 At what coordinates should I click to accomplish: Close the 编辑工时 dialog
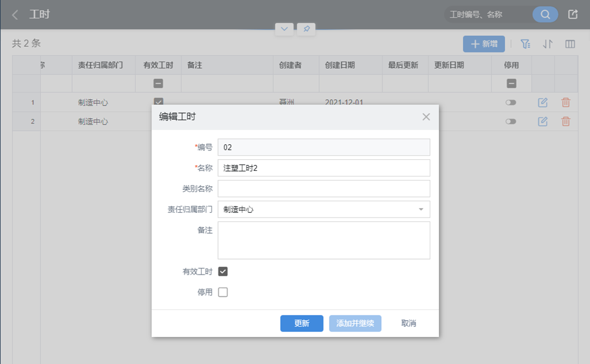click(x=426, y=117)
